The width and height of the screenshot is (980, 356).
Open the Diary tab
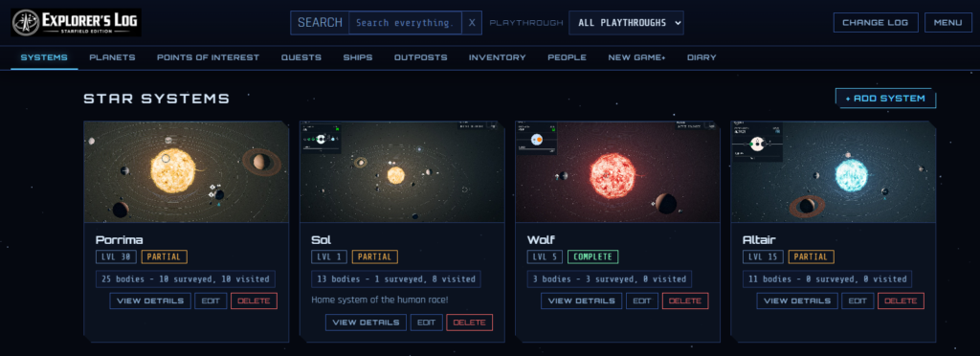702,57
